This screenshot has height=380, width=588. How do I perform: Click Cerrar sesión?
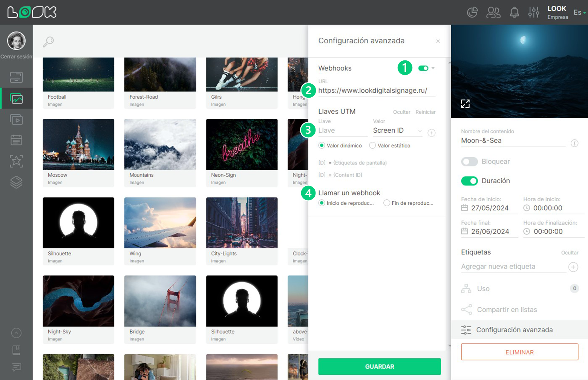pyautogui.click(x=16, y=57)
